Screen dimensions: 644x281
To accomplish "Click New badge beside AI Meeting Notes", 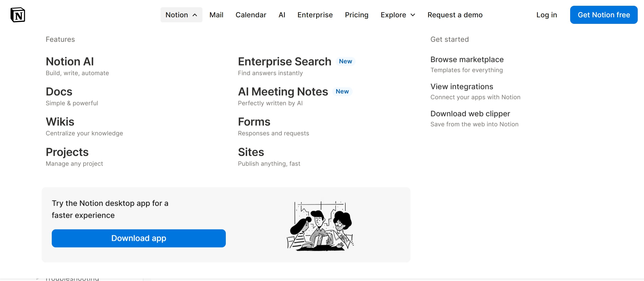I will [x=342, y=92].
